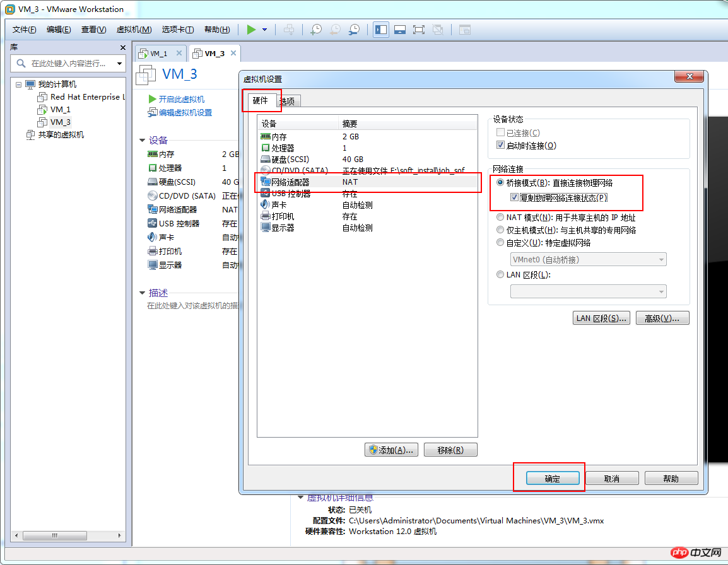Click the 高级(V)... button
The image size is (728, 565).
pos(662,318)
